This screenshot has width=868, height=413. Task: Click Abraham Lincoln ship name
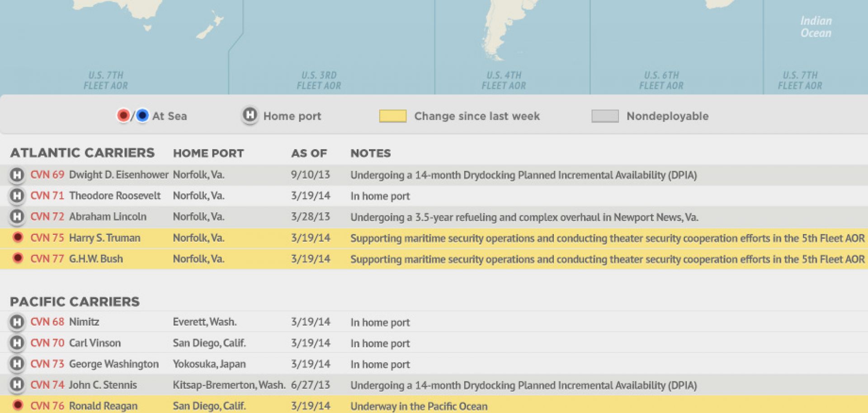108,216
